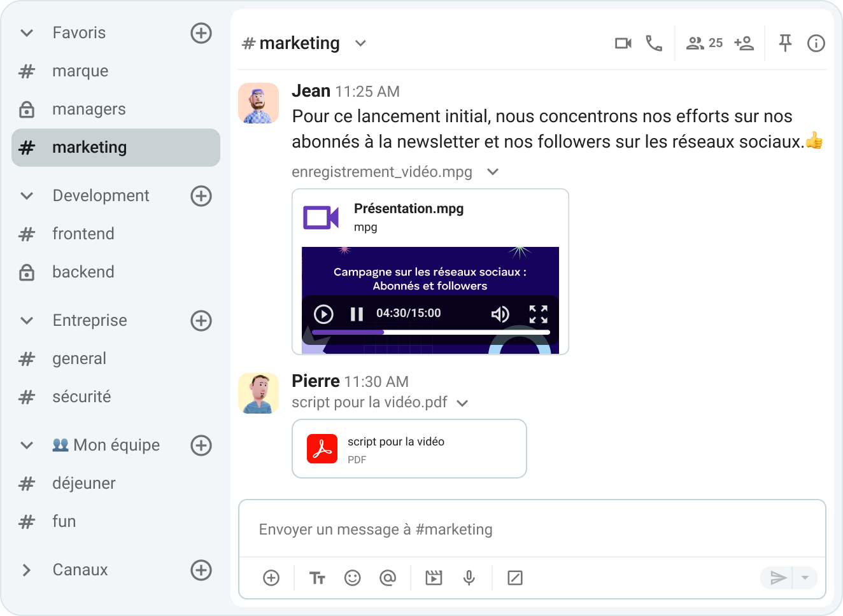Start a voice call from the channel header

(655, 43)
